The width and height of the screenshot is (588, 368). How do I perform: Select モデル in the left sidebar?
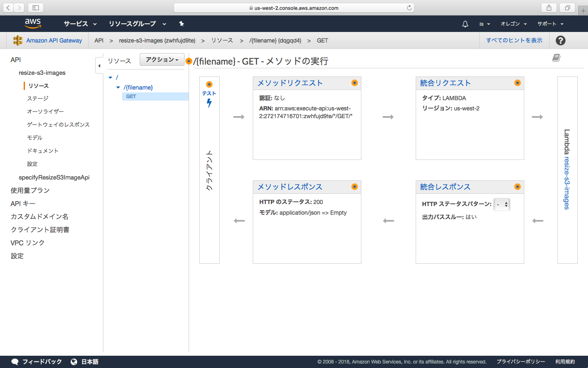click(x=35, y=138)
